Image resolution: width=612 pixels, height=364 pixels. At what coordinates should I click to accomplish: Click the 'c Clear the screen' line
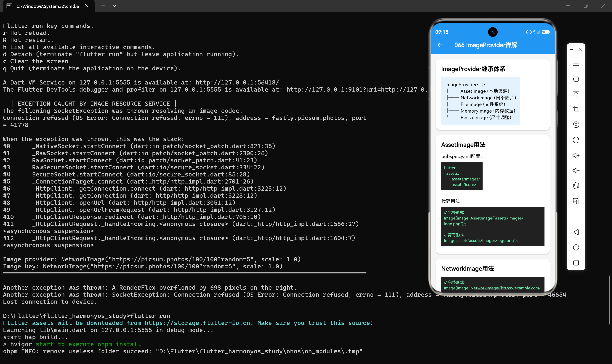point(36,62)
